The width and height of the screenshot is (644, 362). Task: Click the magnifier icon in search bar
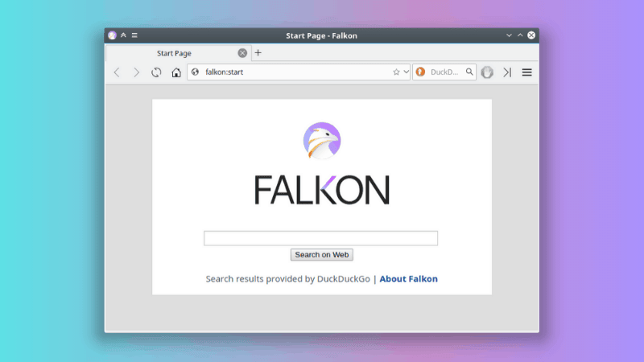pos(470,72)
